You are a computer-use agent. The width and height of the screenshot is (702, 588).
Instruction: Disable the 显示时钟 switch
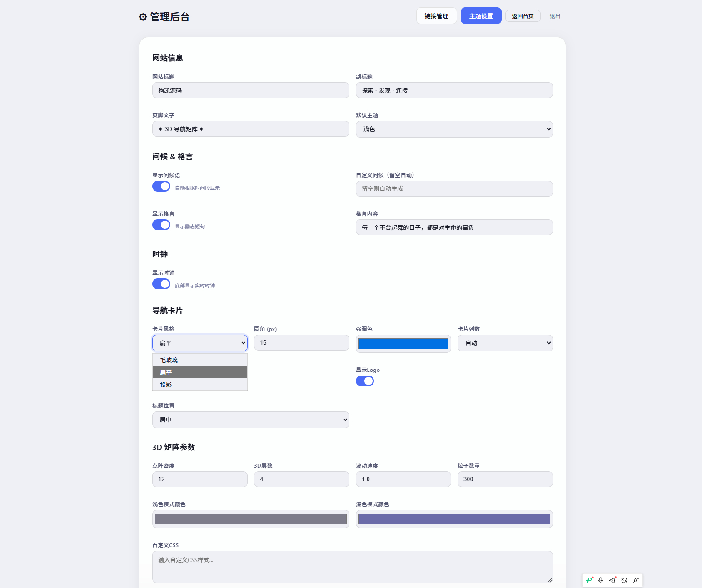pos(161,284)
